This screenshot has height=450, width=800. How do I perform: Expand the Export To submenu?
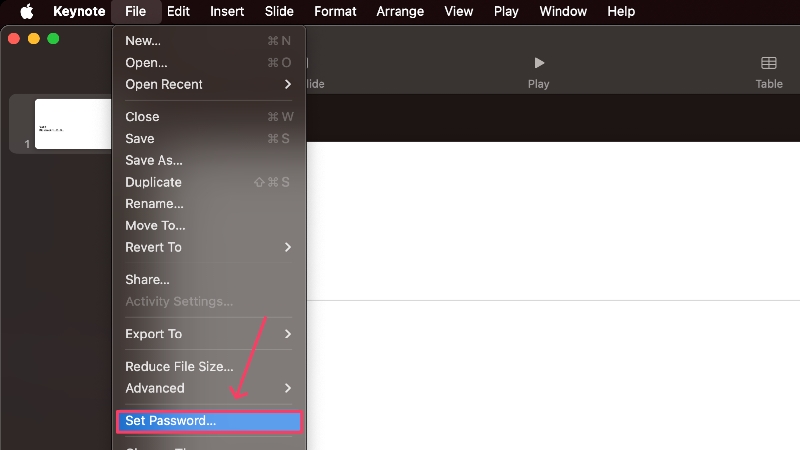(x=209, y=334)
